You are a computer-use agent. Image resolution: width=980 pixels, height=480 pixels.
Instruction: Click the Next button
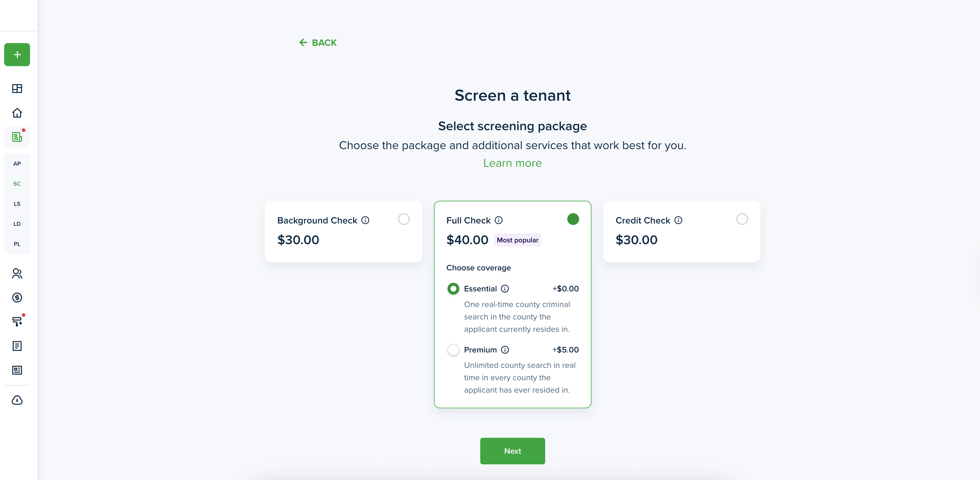point(512,451)
